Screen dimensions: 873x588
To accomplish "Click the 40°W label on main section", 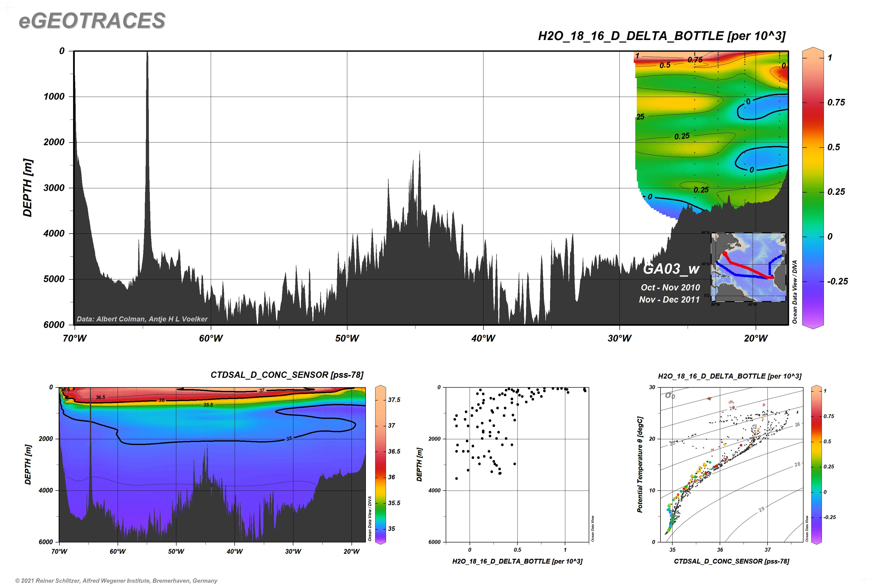I will click(483, 338).
